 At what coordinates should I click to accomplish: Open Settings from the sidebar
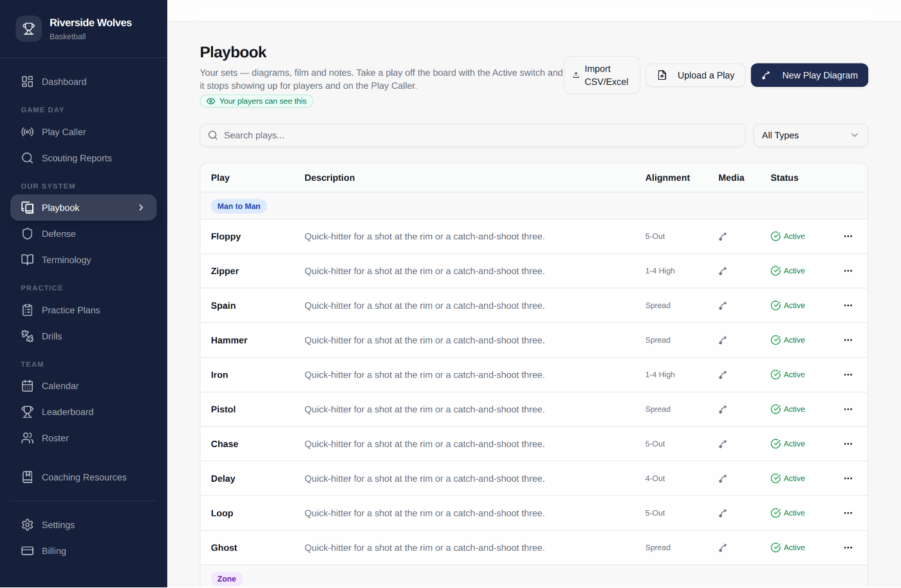84,525
